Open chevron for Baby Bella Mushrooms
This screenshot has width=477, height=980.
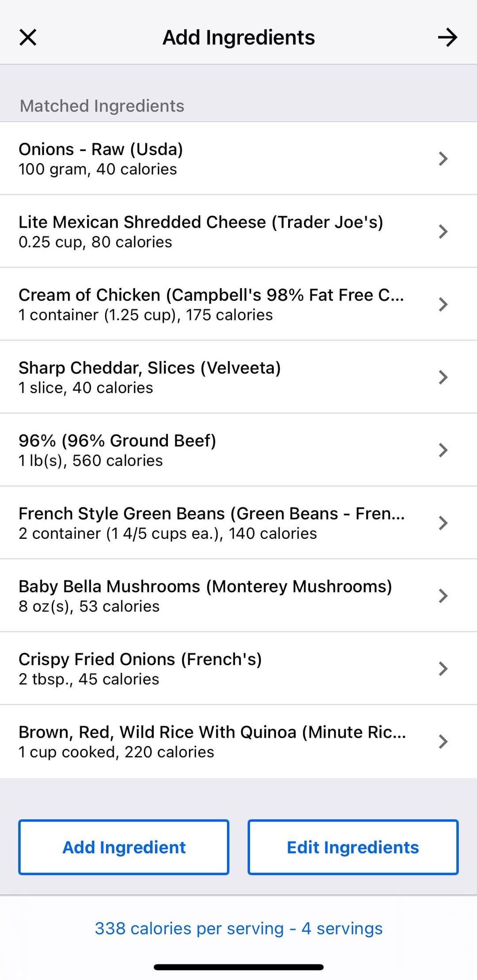(443, 596)
